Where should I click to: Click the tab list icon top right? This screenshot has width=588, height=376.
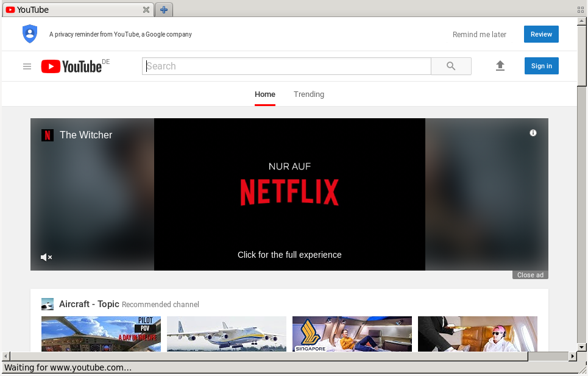coord(581,10)
